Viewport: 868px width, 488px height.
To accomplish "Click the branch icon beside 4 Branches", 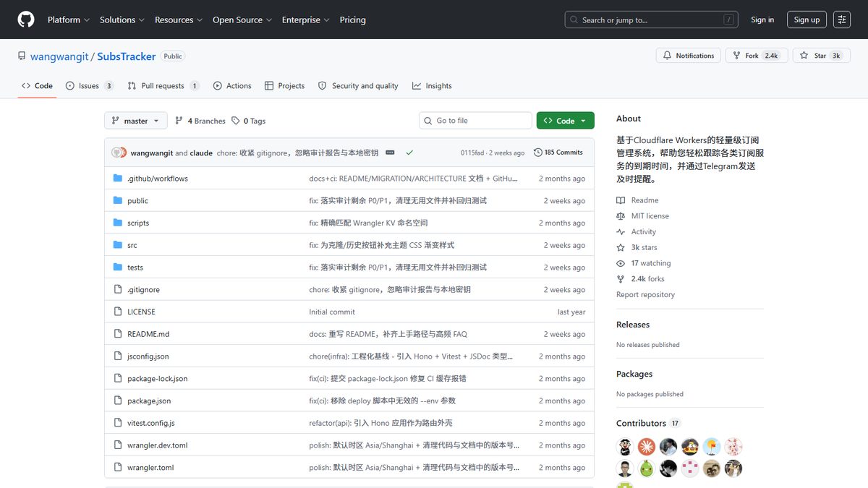I will pos(179,121).
